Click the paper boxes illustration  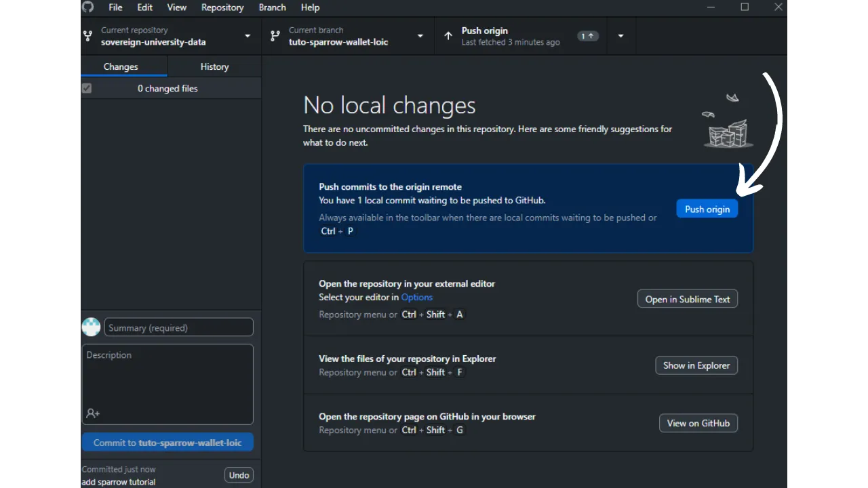pos(728,131)
